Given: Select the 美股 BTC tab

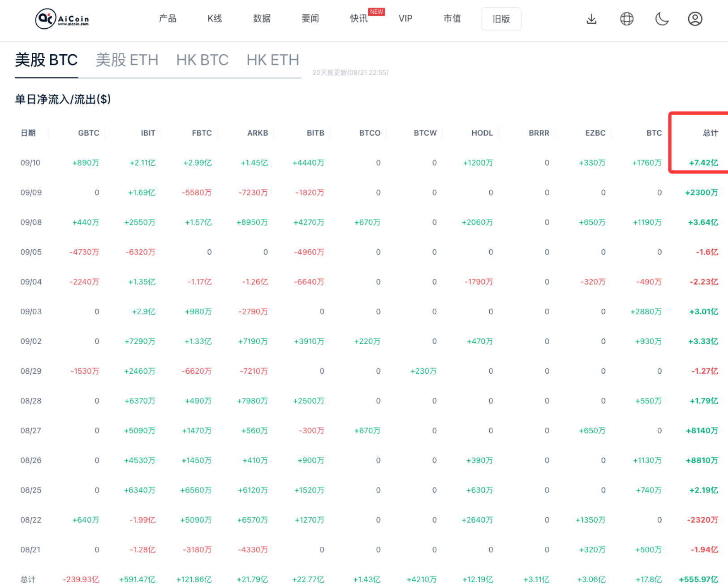Looking at the screenshot, I should tap(46, 60).
